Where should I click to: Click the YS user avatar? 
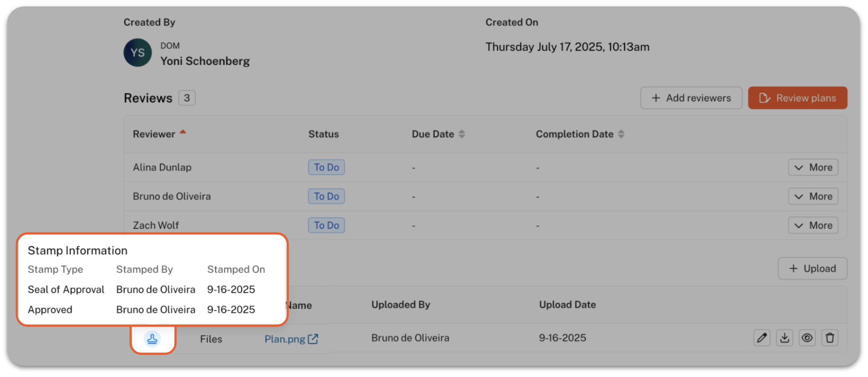pyautogui.click(x=137, y=53)
